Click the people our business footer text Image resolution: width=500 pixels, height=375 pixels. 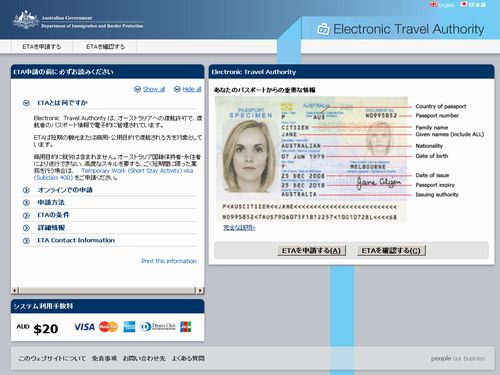click(x=458, y=358)
